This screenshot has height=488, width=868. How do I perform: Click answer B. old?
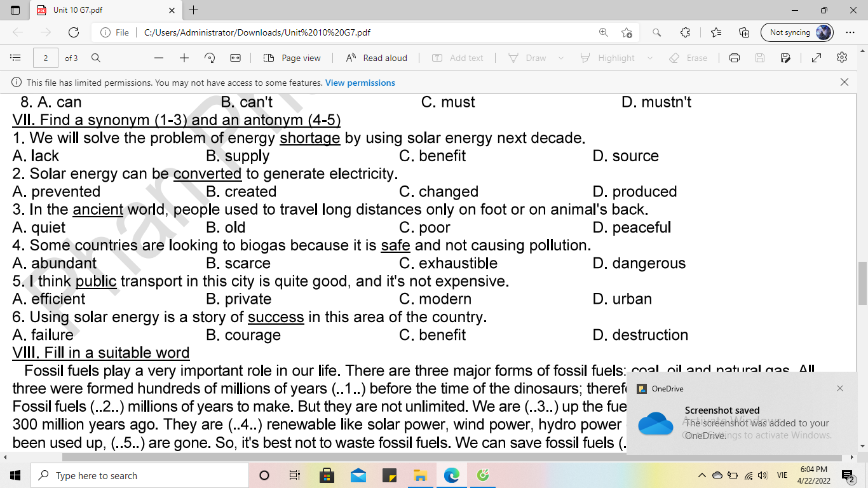coord(226,227)
